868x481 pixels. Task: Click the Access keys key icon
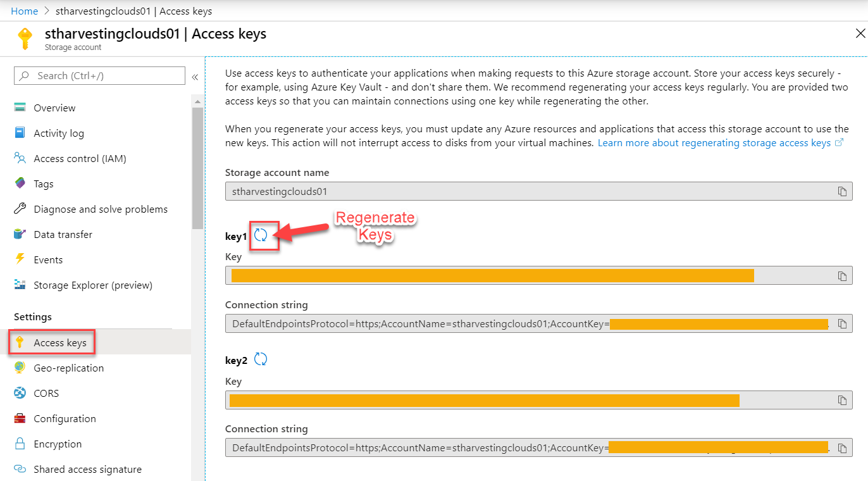(20, 342)
